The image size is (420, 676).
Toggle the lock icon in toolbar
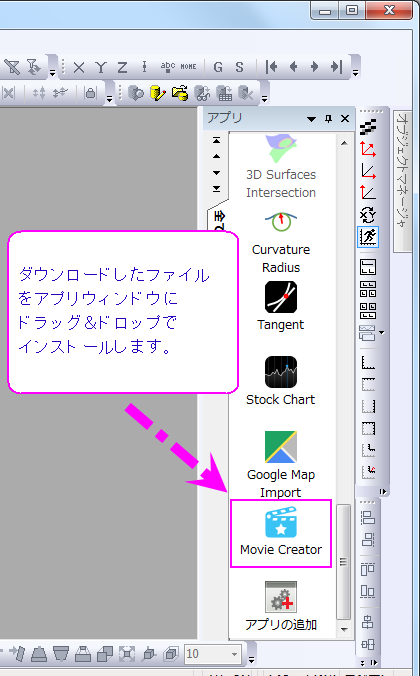(90, 93)
